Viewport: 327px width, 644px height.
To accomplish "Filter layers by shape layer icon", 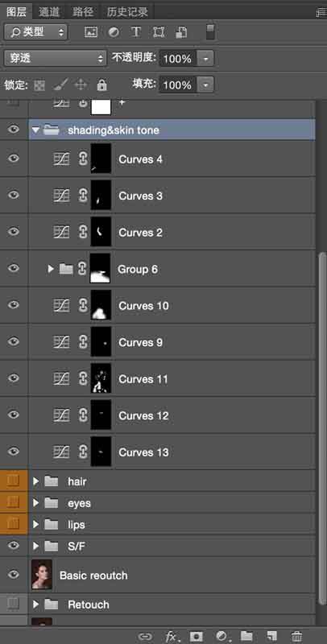I will coord(158,32).
